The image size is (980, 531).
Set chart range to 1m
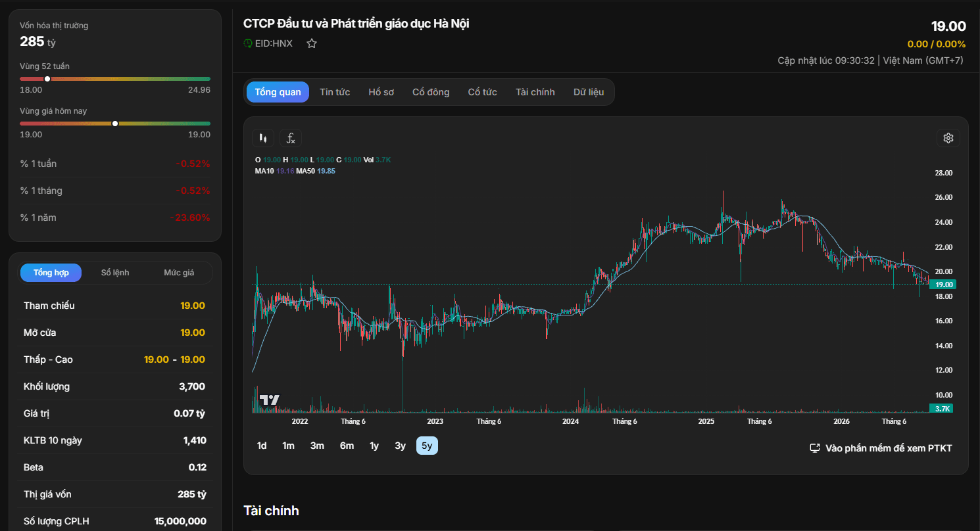288,446
